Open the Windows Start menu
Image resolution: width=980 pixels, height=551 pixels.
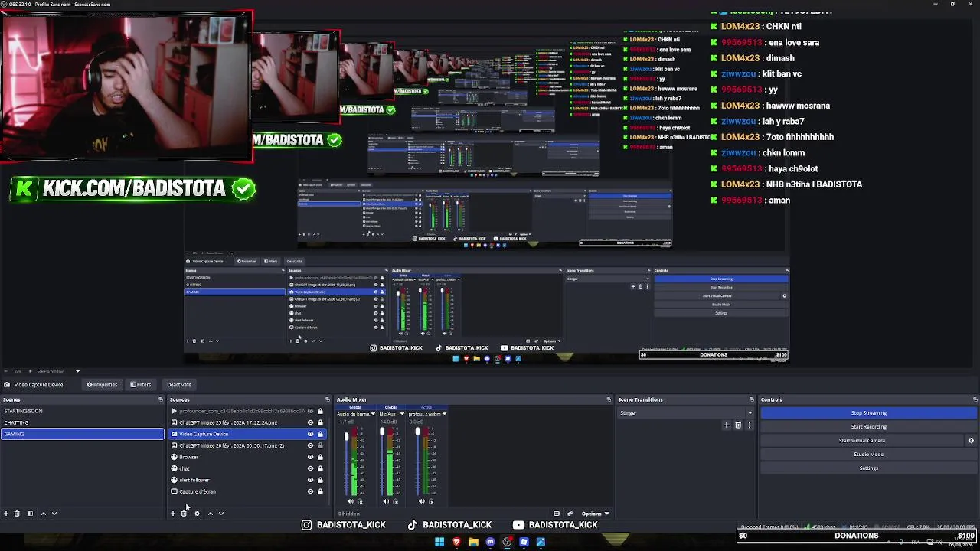439,542
